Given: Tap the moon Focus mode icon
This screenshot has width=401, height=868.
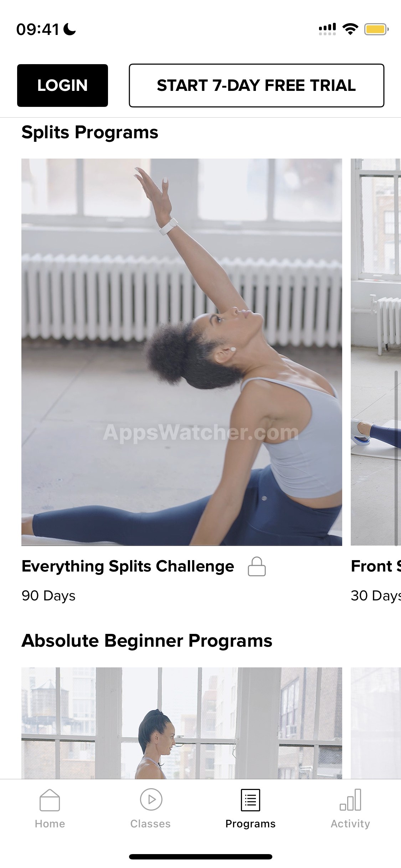Looking at the screenshot, I should click(x=70, y=29).
